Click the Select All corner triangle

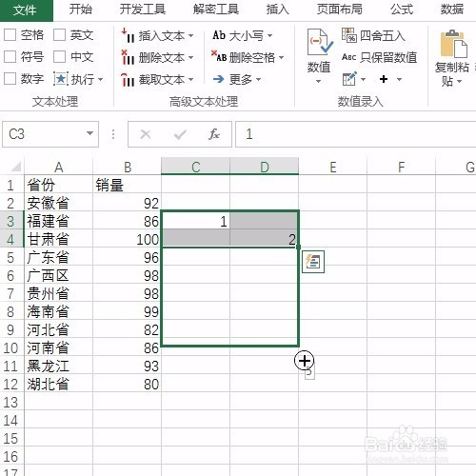click(15, 167)
